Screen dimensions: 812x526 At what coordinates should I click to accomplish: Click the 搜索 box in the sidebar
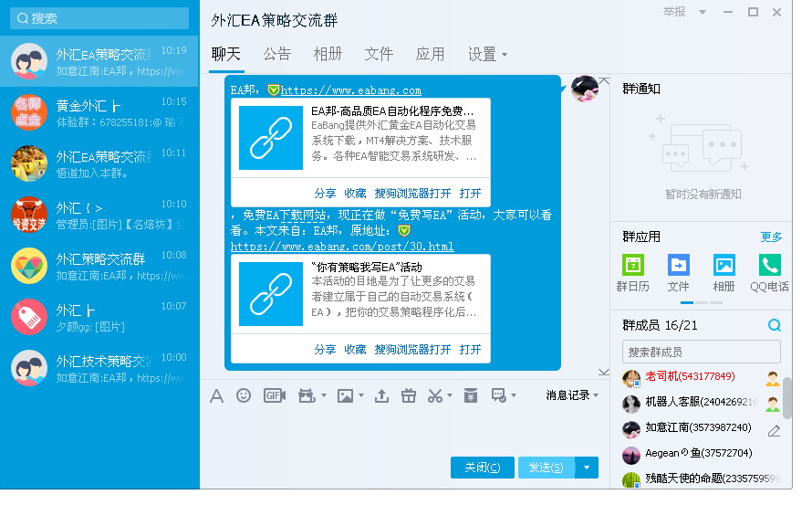(x=99, y=18)
